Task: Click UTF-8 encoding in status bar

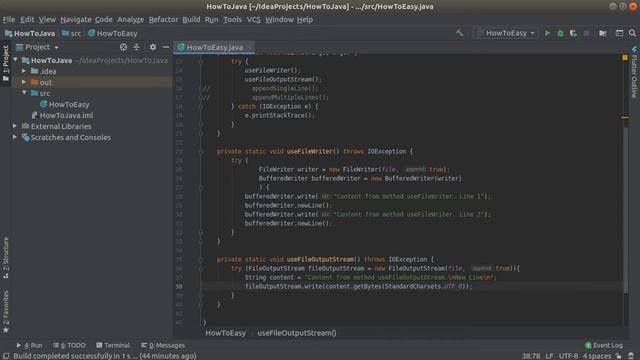Action: (x=568, y=356)
